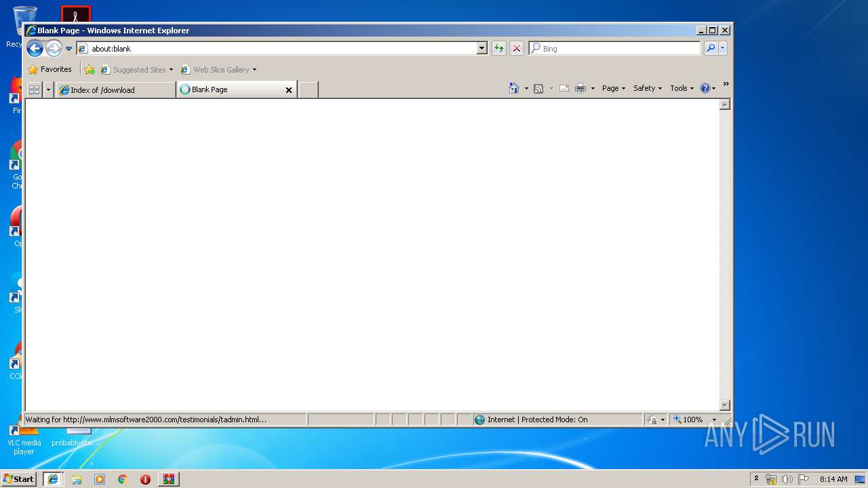Click the RSS Feeds icon
Image resolution: width=868 pixels, height=488 pixels.
(538, 88)
